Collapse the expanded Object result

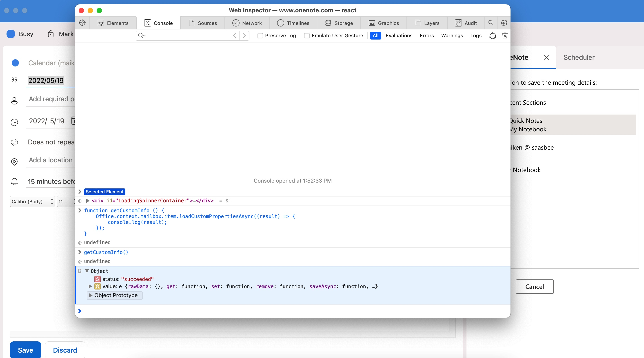87,271
